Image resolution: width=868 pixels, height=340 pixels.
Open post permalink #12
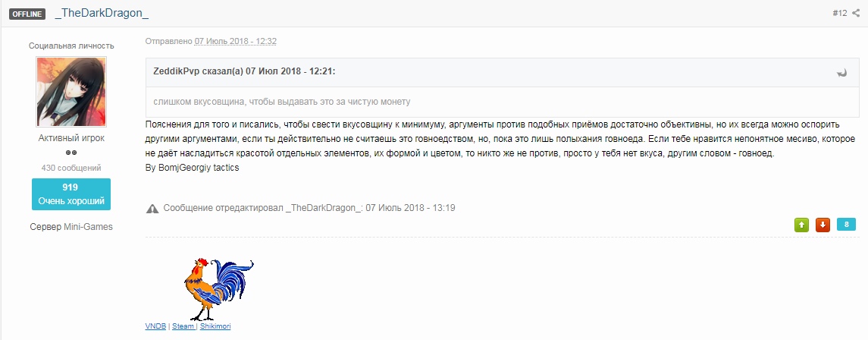(840, 14)
